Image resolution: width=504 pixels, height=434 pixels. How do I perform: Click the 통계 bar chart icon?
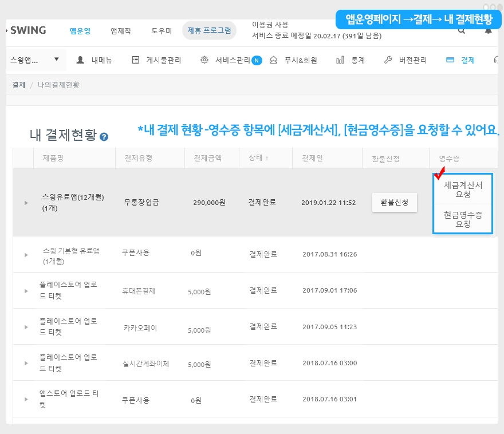340,60
